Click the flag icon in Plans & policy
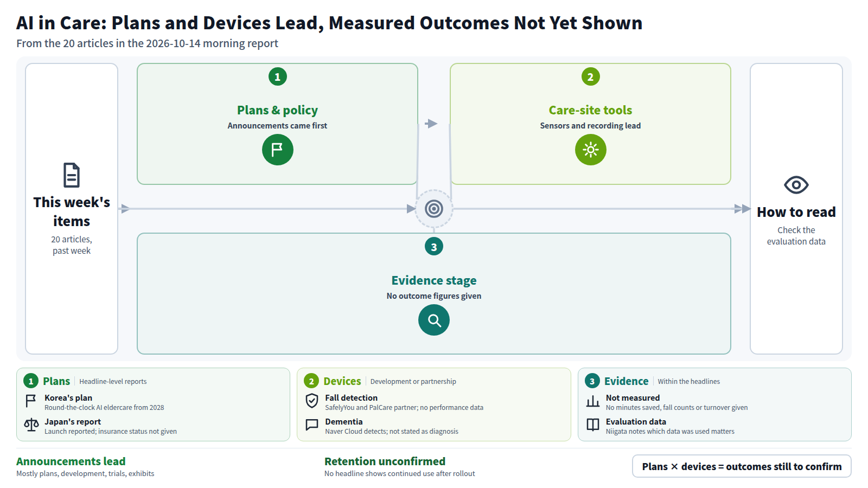868x488 pixels. point(278,150)
